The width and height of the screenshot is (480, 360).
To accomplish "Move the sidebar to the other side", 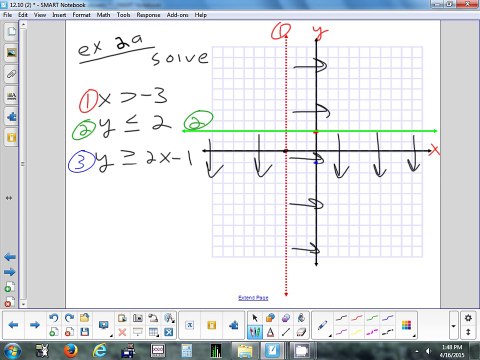I will (x=9, y=198).
